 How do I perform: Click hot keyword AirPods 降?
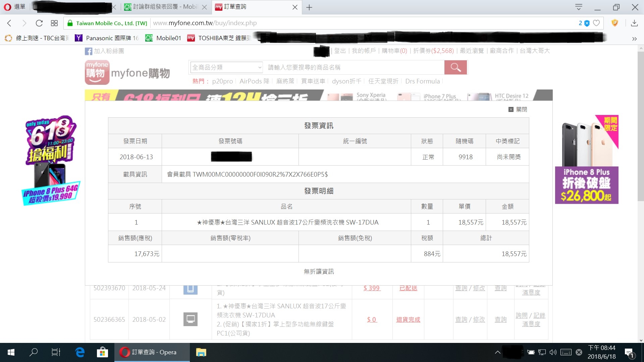tap(254, 81)
